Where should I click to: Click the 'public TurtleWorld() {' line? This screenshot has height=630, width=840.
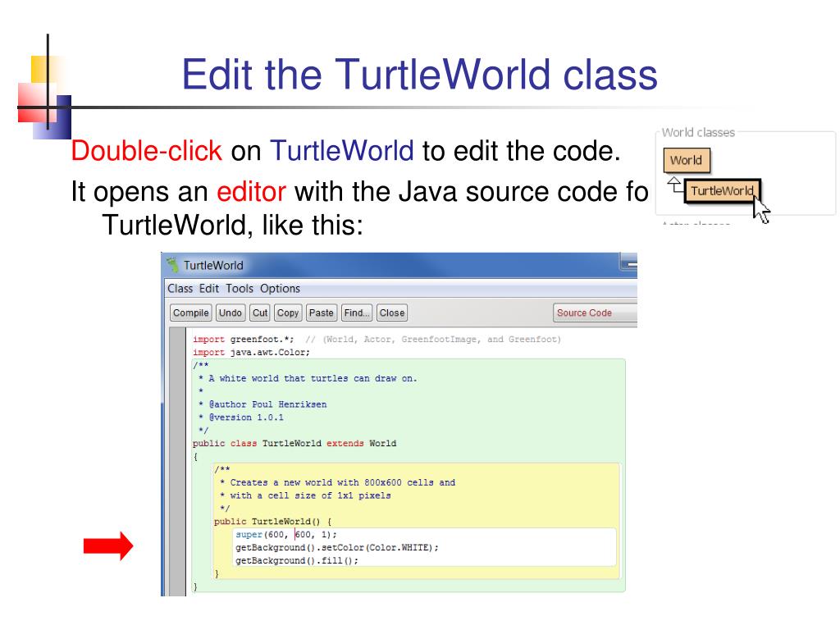(x=273, y=522)
